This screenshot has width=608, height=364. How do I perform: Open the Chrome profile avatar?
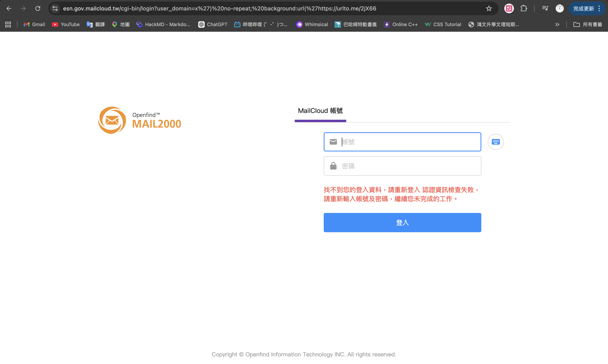[560, 9]
